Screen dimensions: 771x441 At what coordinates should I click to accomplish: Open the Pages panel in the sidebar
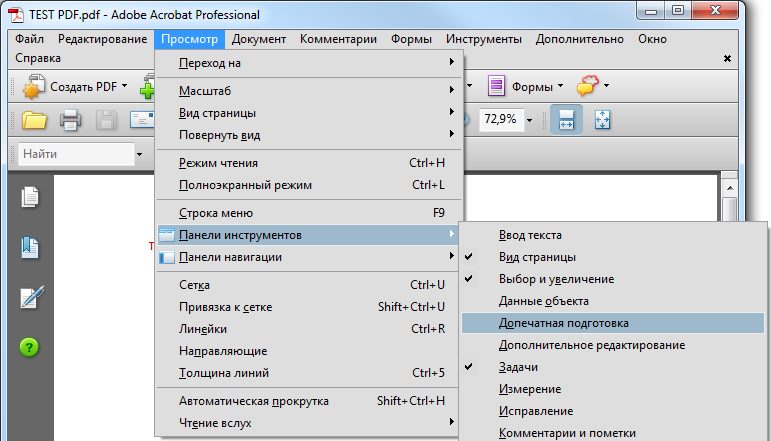pyautogui.click(x=30, y=197)
